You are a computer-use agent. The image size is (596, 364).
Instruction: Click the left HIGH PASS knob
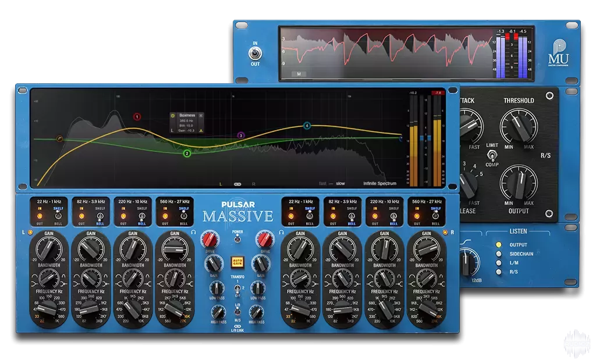(x=218, y=313)
